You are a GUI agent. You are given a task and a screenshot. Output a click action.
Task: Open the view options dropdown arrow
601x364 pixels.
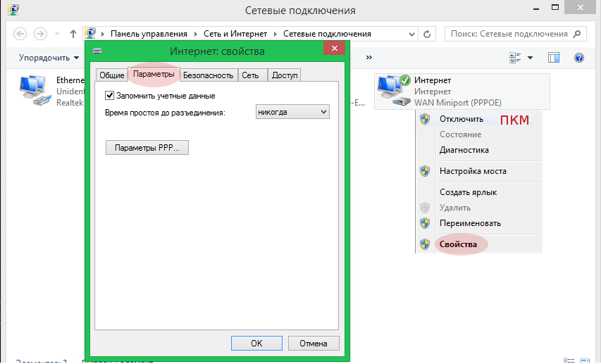click(531, 58)
